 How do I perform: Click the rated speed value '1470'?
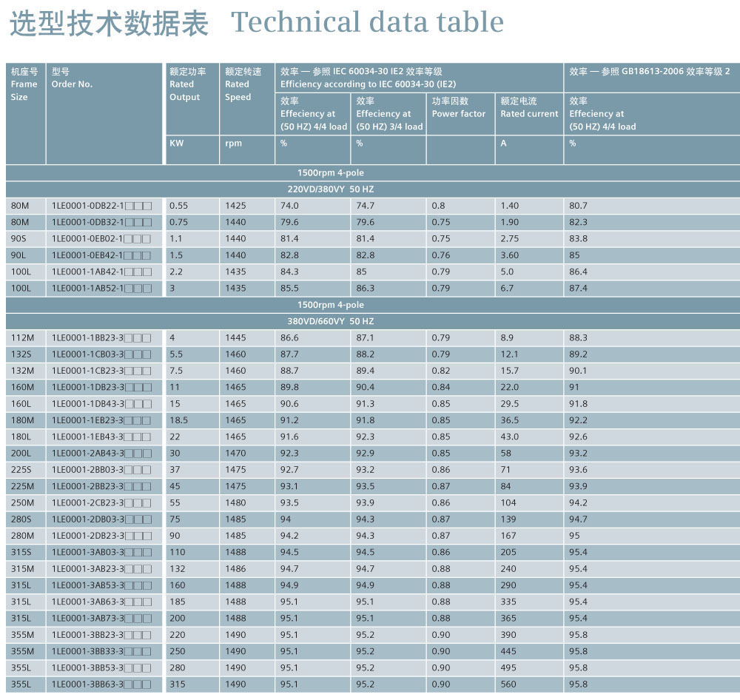[x=235, y=453]
